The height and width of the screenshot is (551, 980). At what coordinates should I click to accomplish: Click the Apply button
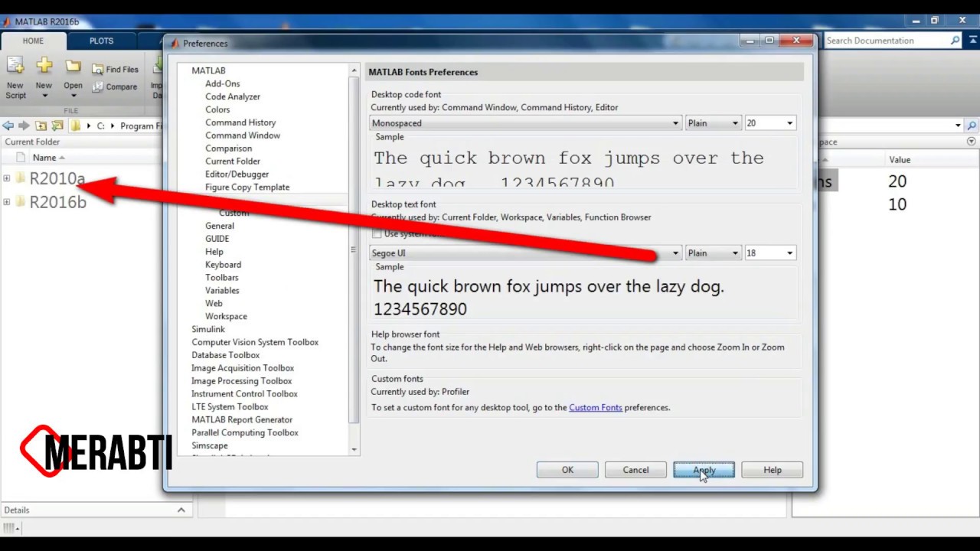coord(704,470)
